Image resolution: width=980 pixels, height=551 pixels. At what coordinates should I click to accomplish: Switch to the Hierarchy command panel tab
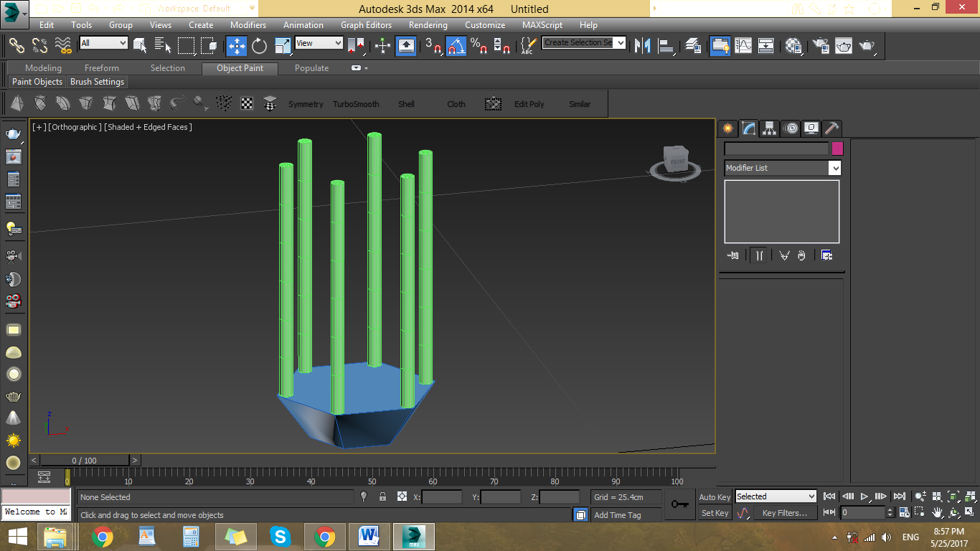tap(770, 128)
